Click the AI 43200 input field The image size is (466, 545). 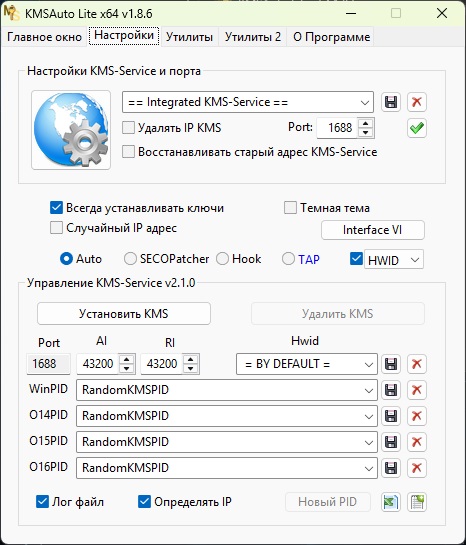coord(98,364)
